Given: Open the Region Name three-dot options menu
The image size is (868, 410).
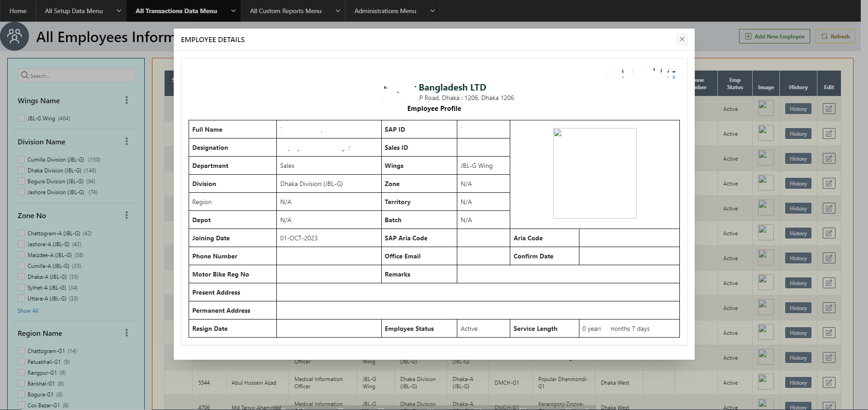Looking at the screenshot, I should 127,333.
